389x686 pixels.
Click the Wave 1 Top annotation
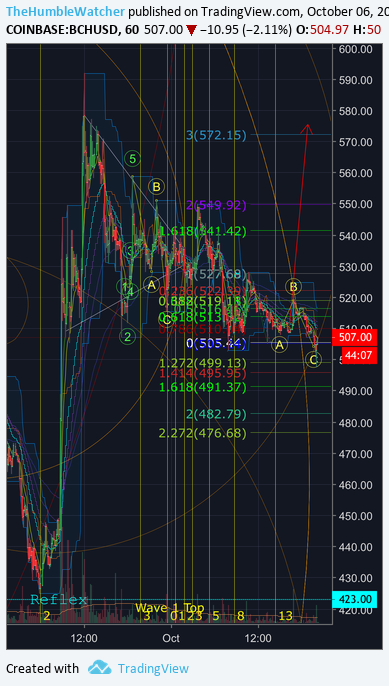(170, 608)
